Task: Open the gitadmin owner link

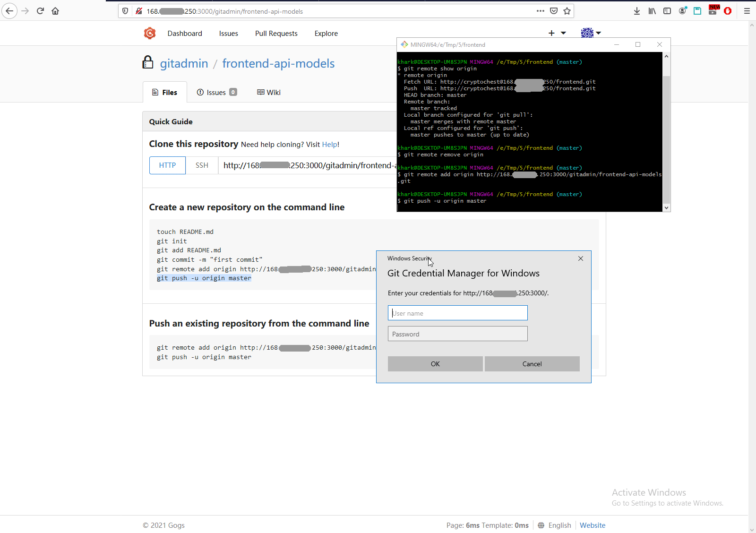Action: tap(184, 63)
